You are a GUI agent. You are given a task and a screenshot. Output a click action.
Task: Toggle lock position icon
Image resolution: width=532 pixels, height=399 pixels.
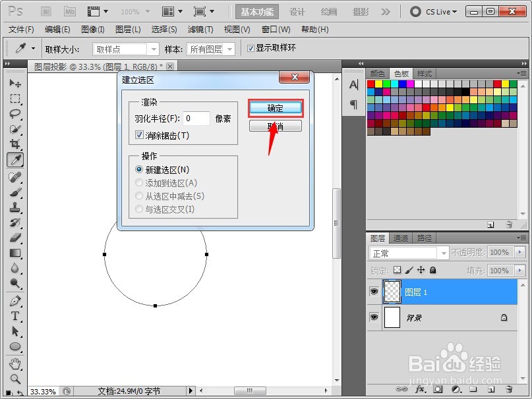click(x=421, y=270)
